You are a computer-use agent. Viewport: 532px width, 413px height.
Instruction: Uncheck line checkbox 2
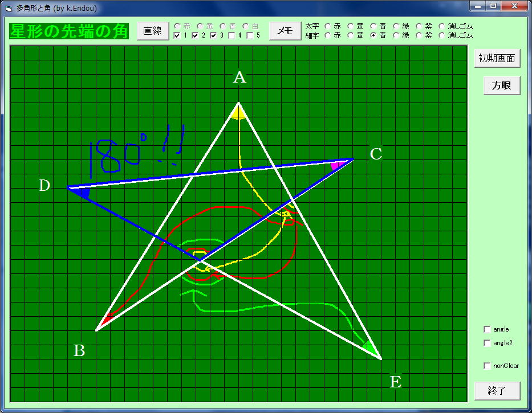[195, 35]
